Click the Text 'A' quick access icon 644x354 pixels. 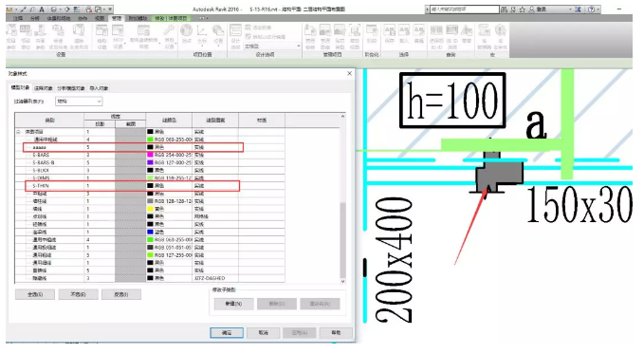(42, 9)
